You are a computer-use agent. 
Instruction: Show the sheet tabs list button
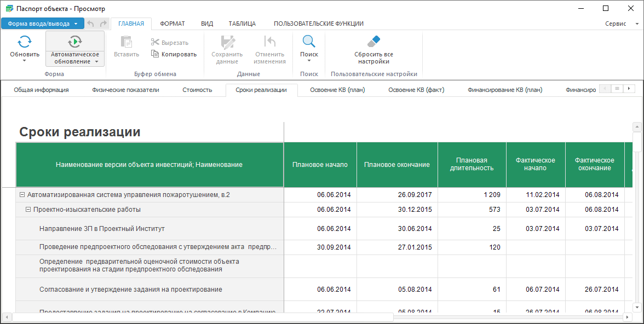coord(617,89)
